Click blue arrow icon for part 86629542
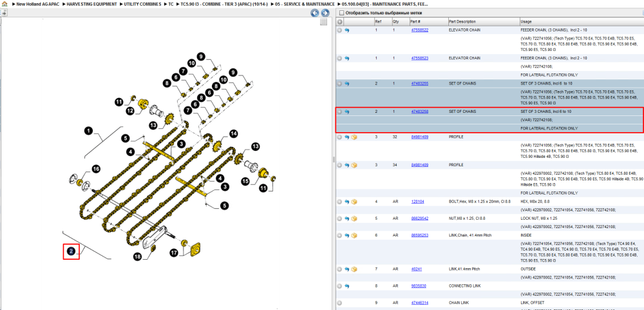Image resolution: width=644 pixels, height=310 pixels. tap(346, 218)
